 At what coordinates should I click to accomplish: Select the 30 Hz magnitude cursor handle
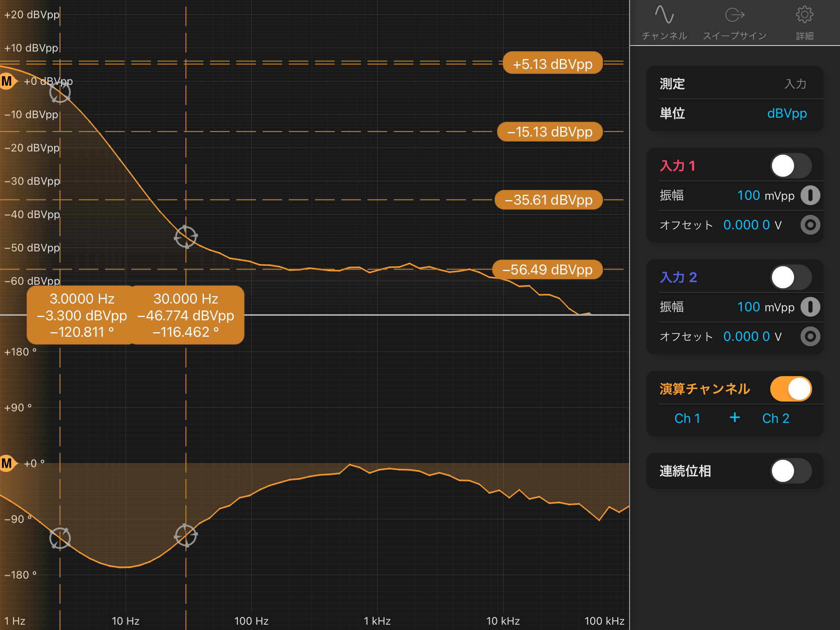click(x=186, y=237)
